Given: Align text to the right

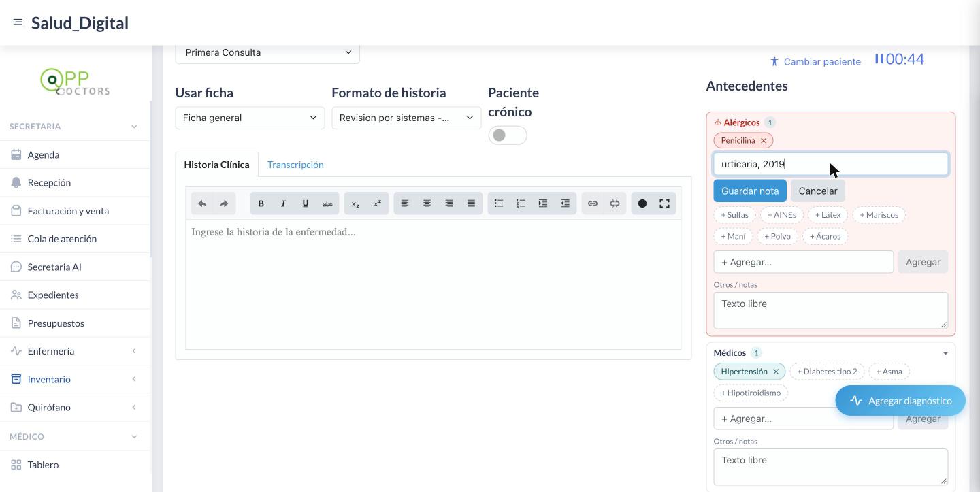Looking at the screenshot, I should pos(449,203).
